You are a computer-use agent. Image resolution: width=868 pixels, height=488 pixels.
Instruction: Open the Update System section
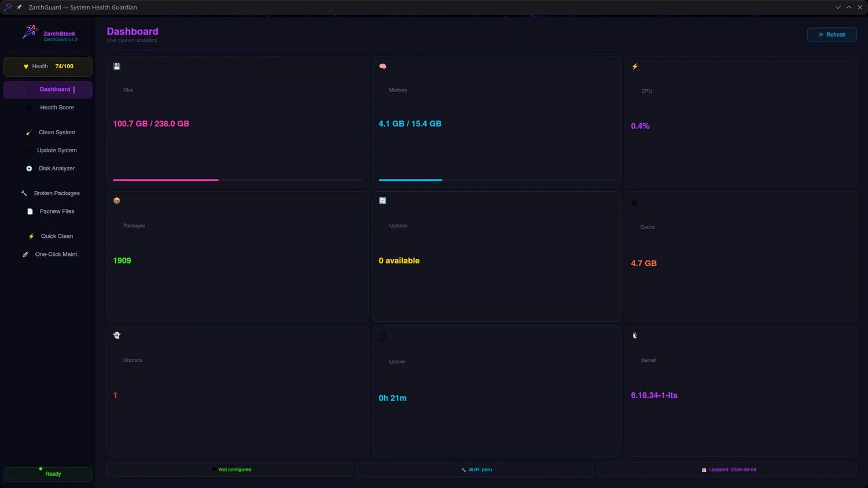point(48,151)
